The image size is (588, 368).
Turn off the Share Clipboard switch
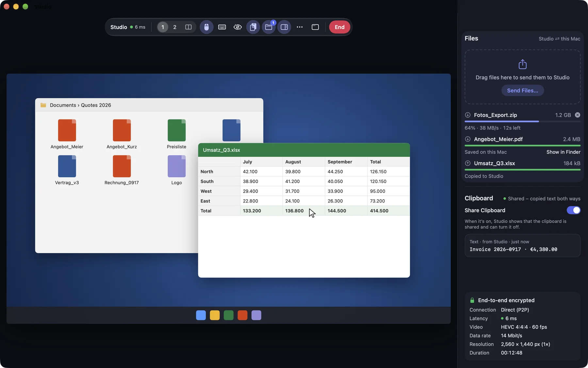tap(573, 210)
